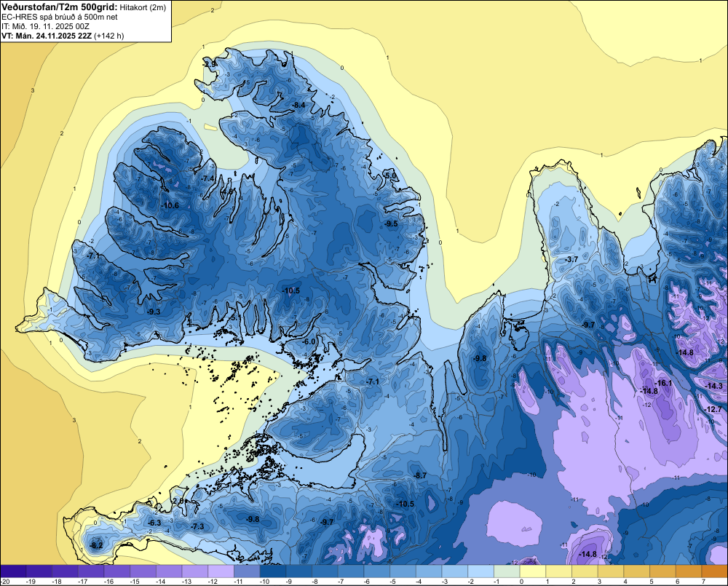Click the -10.6 temperature value on the map

click(170, 205)
